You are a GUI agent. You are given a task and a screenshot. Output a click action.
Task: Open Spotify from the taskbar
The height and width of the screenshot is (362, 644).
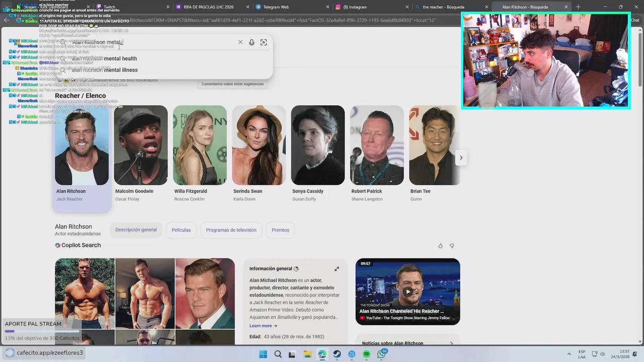pyautogui.click(x=366, y=354)
